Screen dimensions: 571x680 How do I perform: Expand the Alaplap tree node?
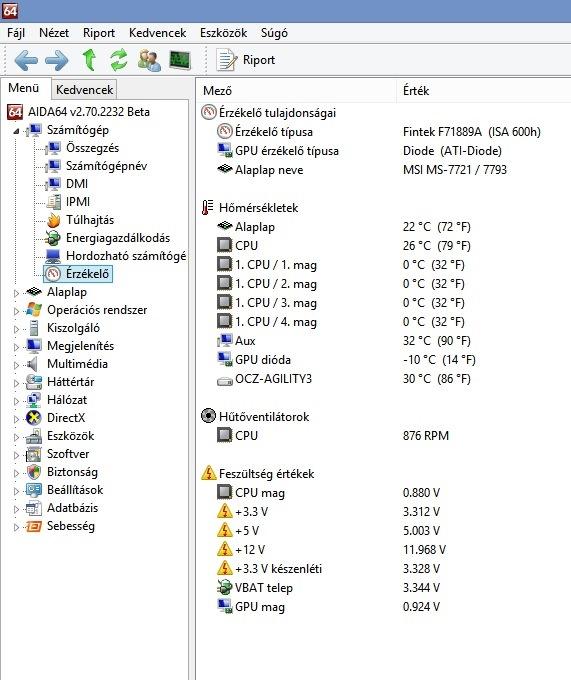[16, 293]
